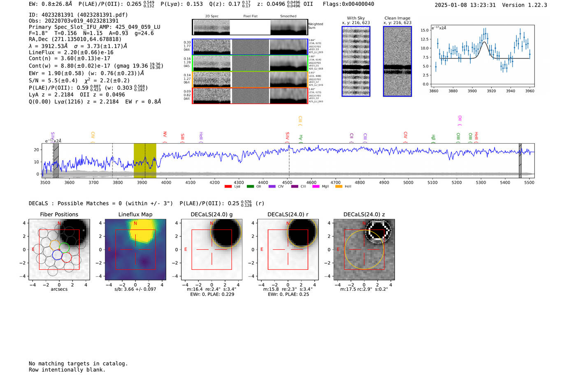Viewport: 576px width, 392px height.
Task: Select the red-bordered 2D Spec fiber cutout
Action: pos(212,95)
